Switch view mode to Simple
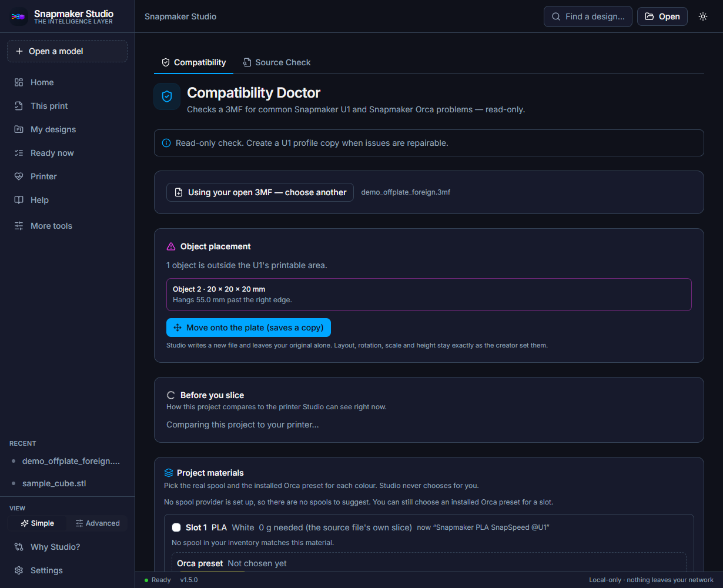Screen dimensions: 723x588 (38, 523)
